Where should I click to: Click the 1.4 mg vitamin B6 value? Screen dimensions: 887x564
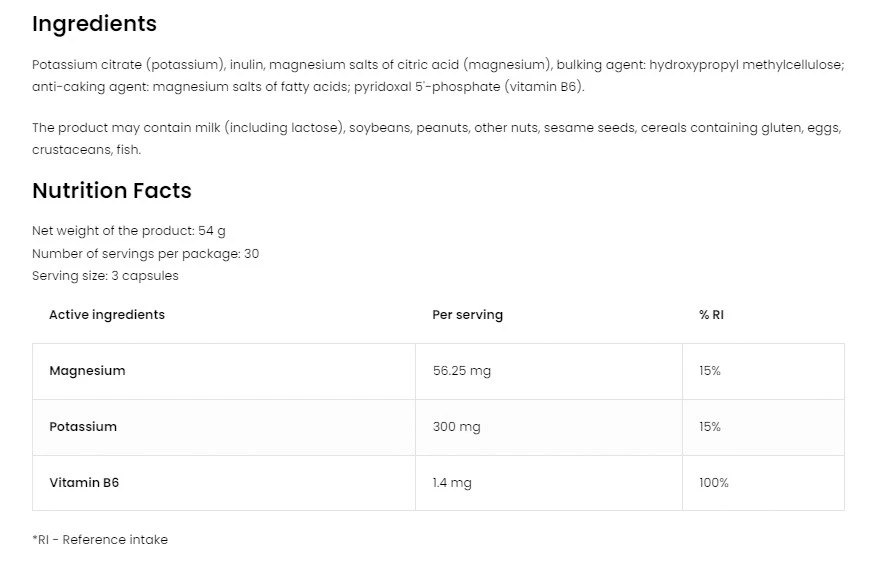click(x=452, y=483)
